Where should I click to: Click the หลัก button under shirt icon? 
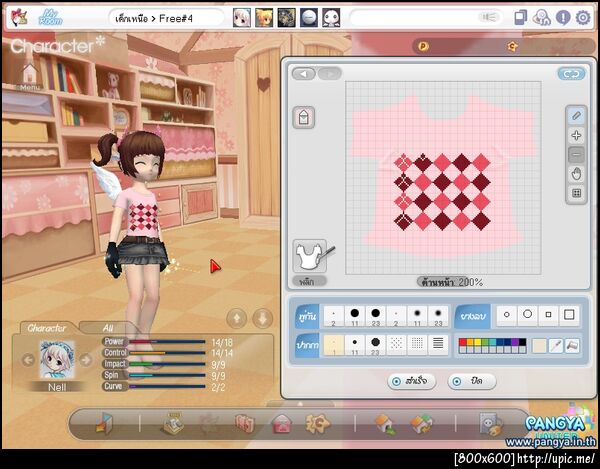pos(309,282)
